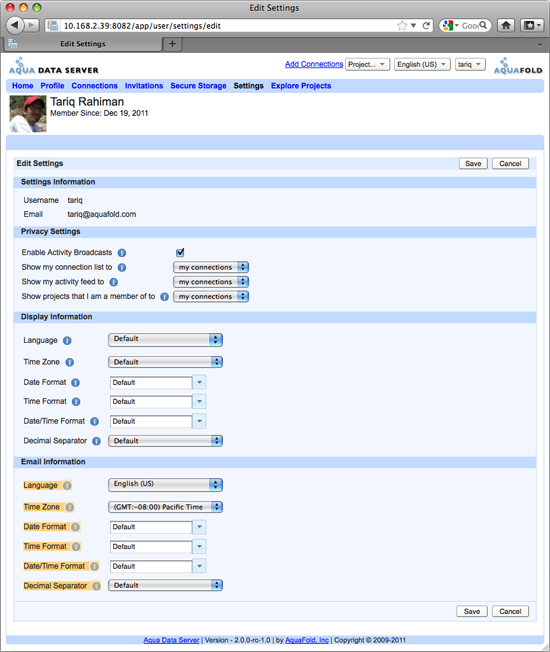This screenshot has width=550, height=652.
Task: Click the browser back arrow button
Action: tap(15, 25)
